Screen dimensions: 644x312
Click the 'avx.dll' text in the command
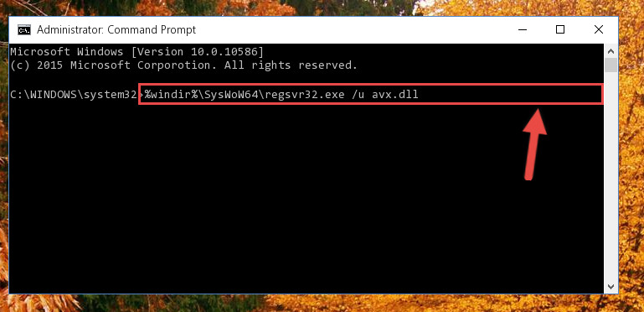coord(394,95)
